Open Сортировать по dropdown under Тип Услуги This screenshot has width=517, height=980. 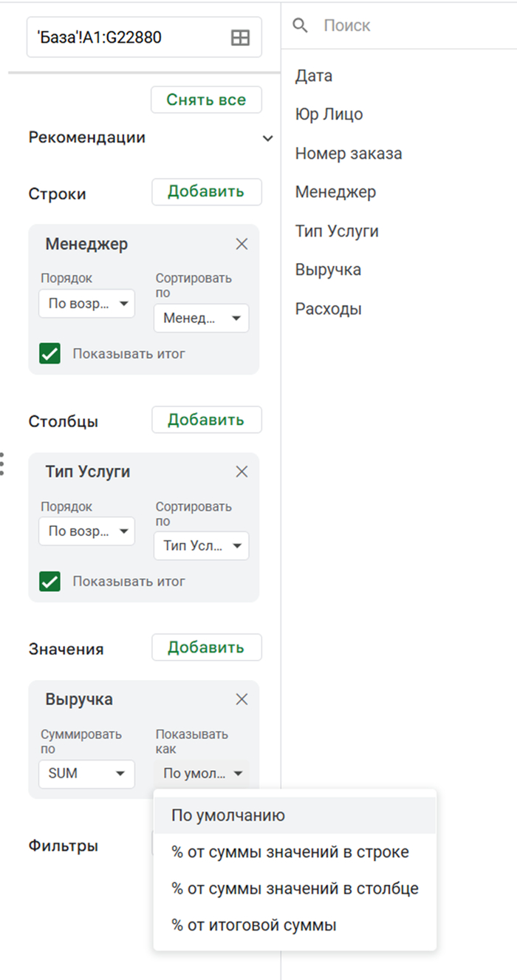(201, 546)
